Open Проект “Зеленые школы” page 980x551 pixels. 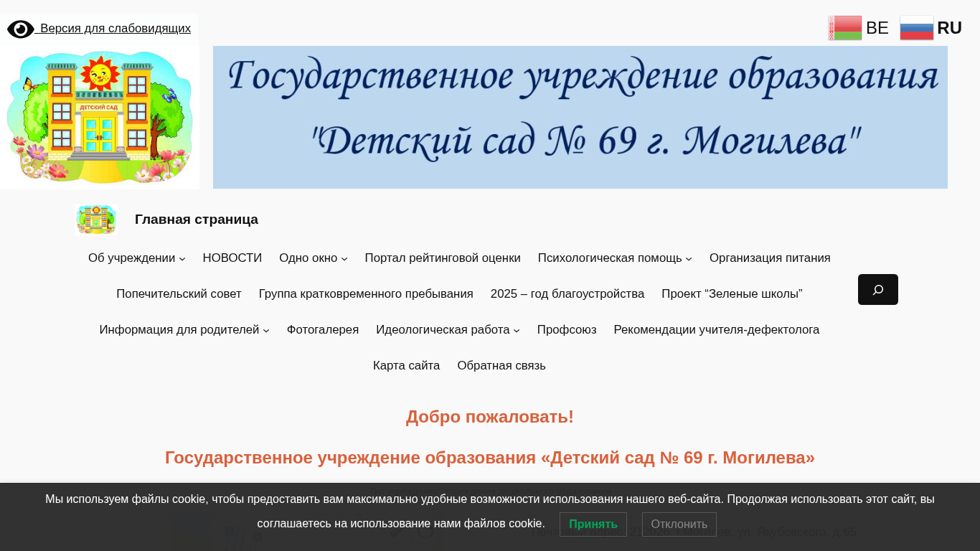pos(732,294)
